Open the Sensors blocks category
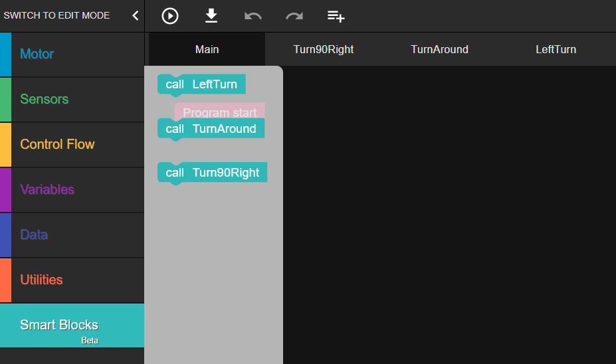Screen dimensions: 616x364 [x=72, y=99]
